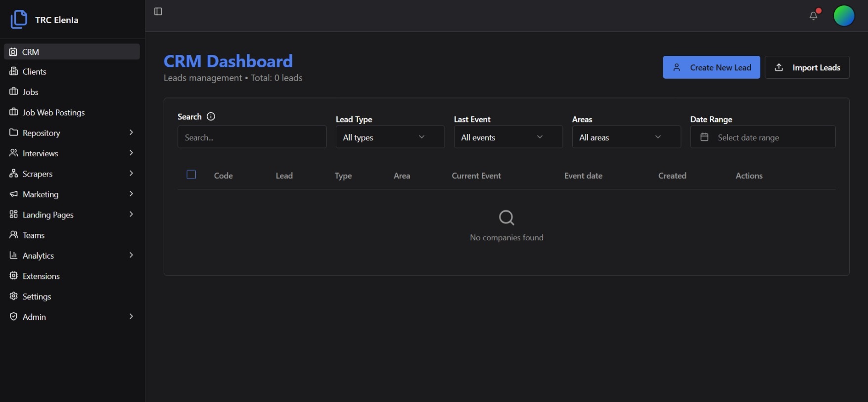868x402 pixels.
Task: Open the Areas filter dropdown
Action: [626, 137]
